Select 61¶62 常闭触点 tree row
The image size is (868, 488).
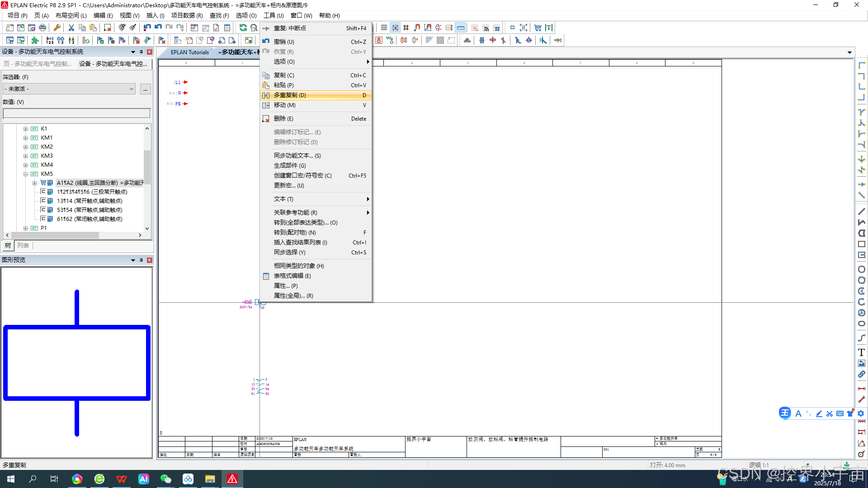pos(90,219)
